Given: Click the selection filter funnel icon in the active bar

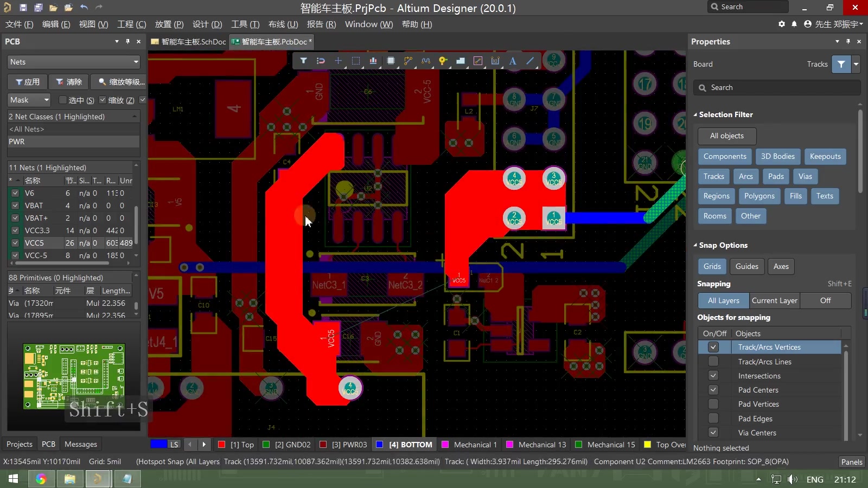Looking at the screenshot, I should tap(303, 61).
